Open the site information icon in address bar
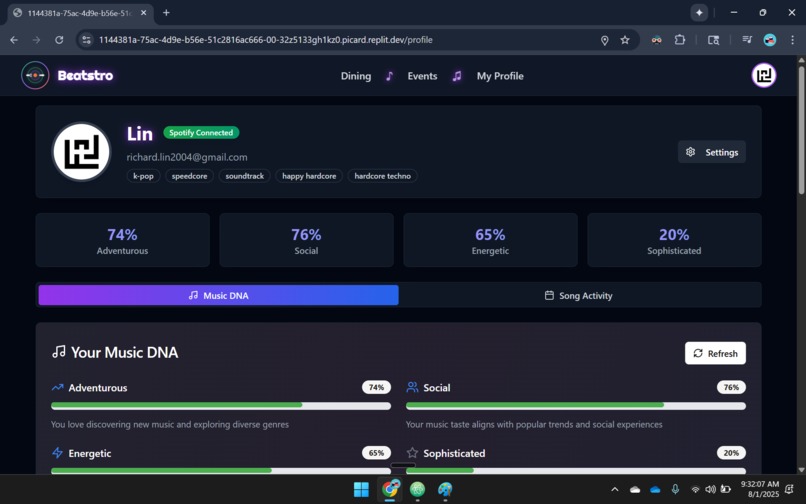The image size is (806, 504). 86,40
